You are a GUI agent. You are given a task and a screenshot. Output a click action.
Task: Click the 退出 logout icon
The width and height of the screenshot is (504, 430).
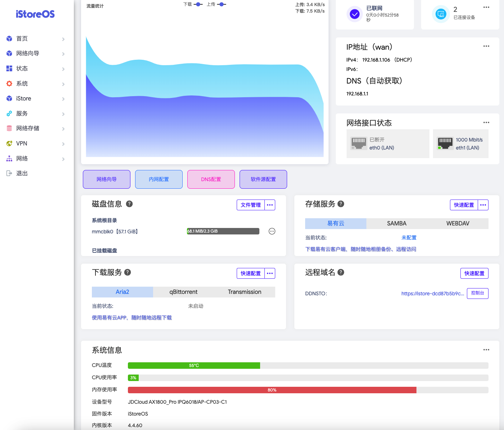pyautogui.click(x=9, y=173)
